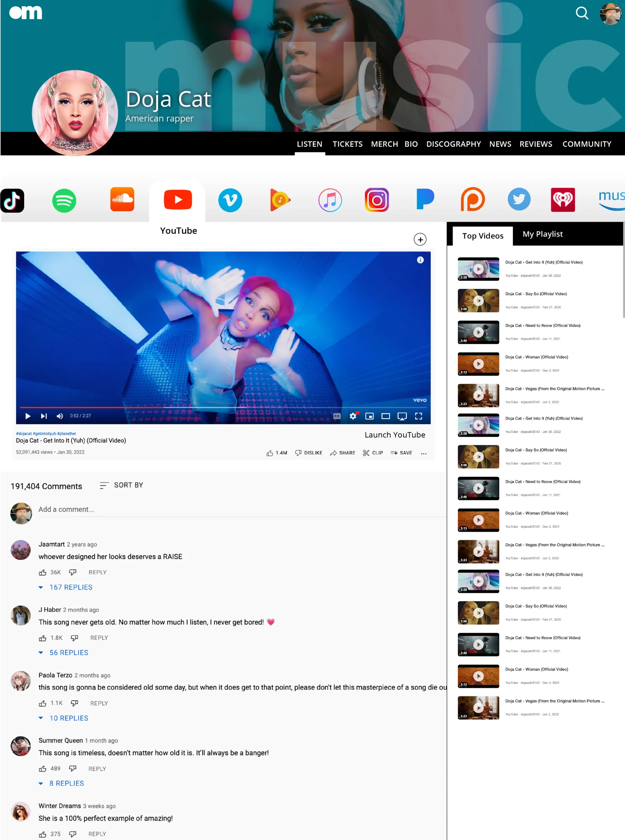Seek on the video progress bar

point(223,407)
